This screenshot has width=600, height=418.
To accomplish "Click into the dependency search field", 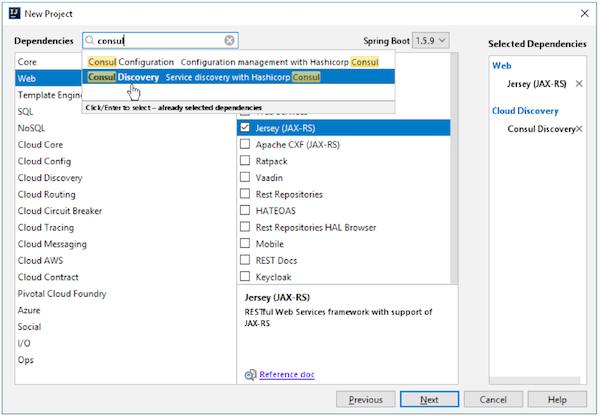I will [160, 41].
